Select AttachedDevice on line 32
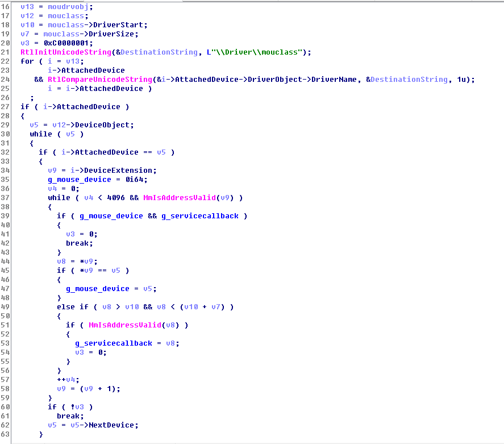504x444 pixels. (x=107, y=152)
